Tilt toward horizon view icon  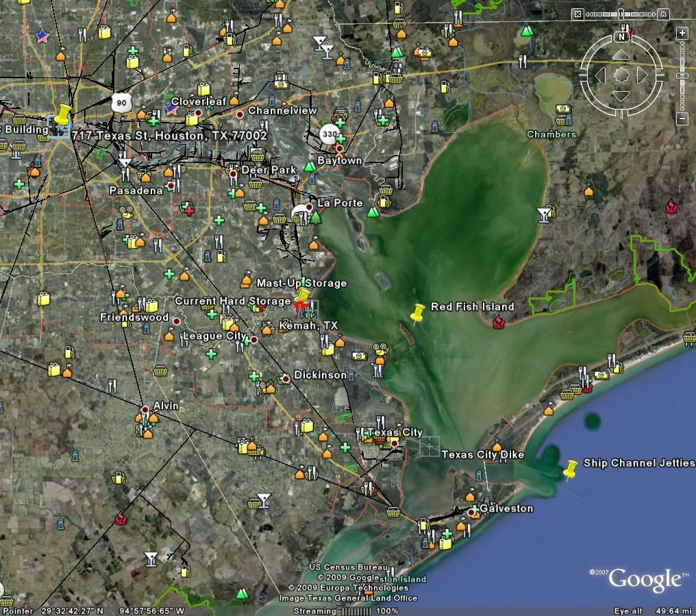663,14
